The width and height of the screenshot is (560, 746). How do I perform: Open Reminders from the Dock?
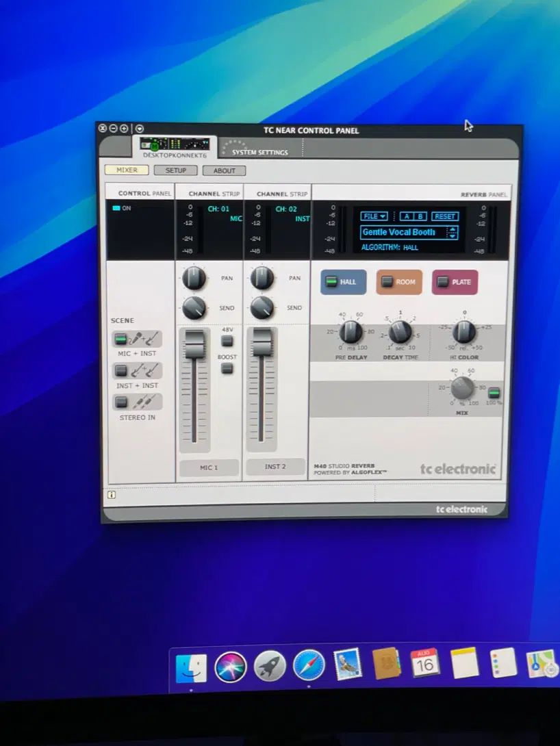503,662
